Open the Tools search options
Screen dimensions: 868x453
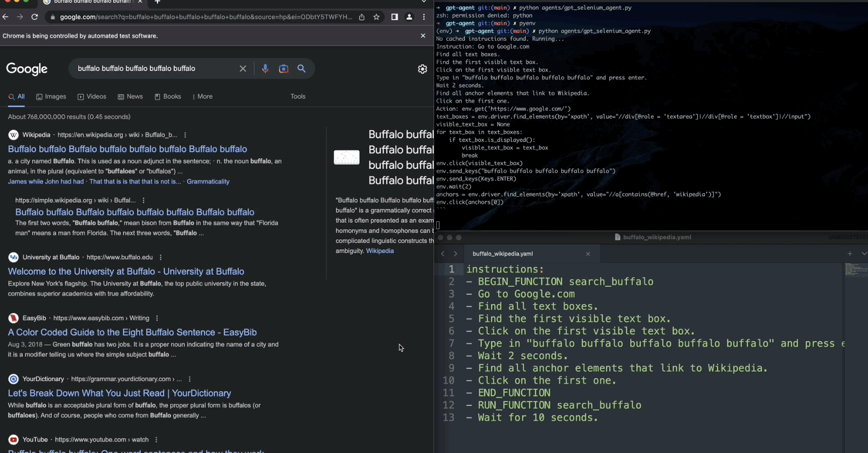(298, 97)
